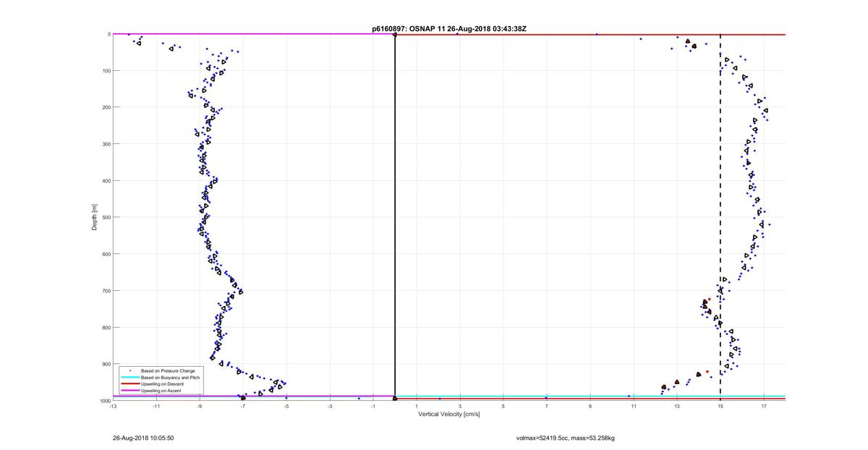
Task: Click y-axis tick label 700
Action: coord(106,291)
